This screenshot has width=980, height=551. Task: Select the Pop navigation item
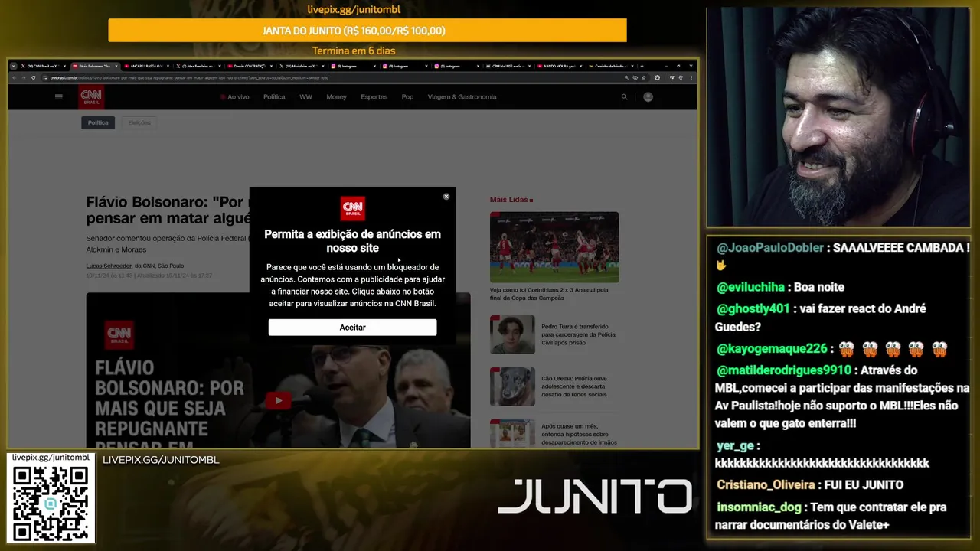[407, 97]
